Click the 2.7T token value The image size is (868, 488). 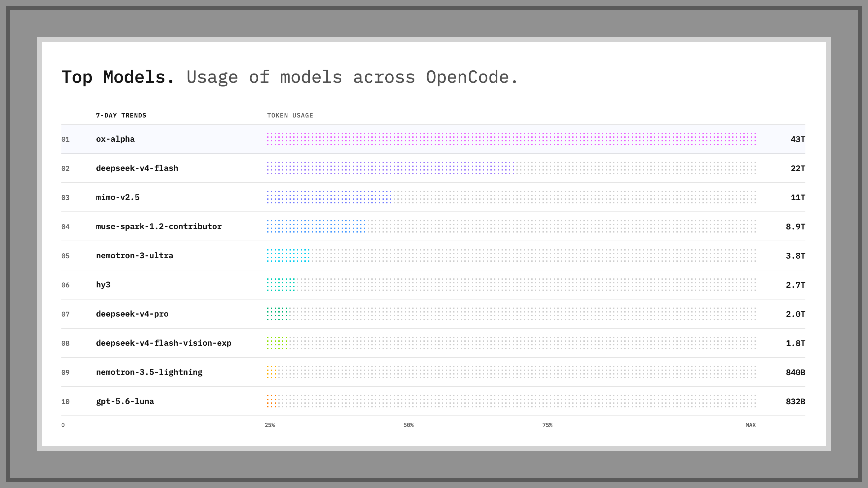coord(795,285)
